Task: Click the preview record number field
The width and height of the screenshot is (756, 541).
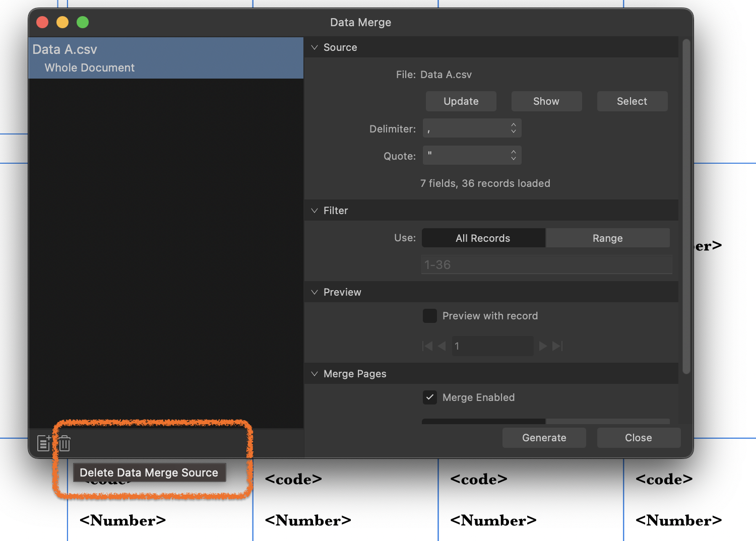Action: coord(492,346)
